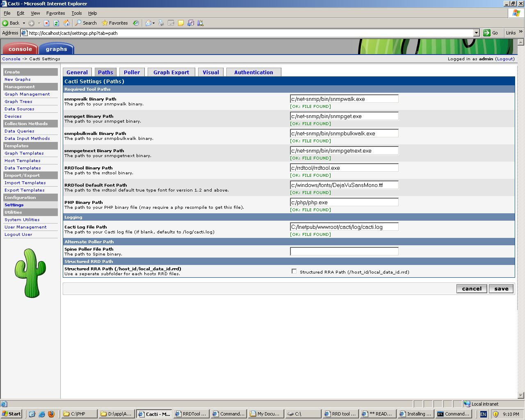Viewport: 525px width, 420px height.
Task: Click the Edit page toolbar icon
Action: point(171,23)
